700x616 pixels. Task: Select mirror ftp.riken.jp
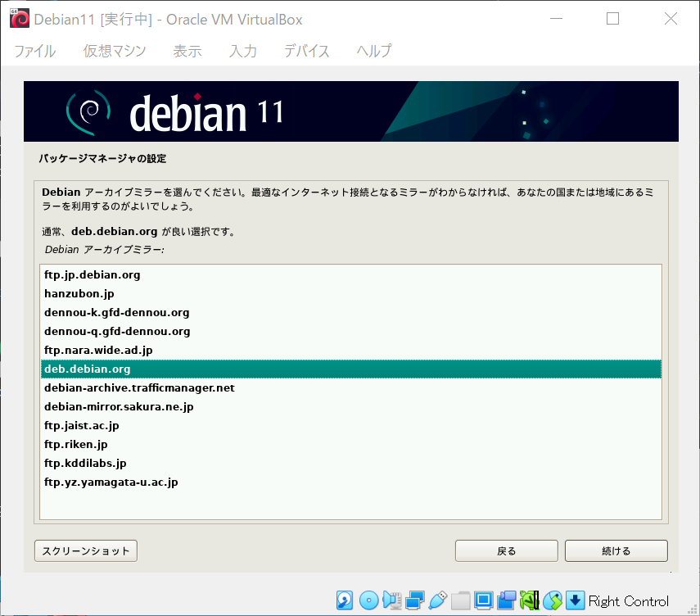click(x=351, y=444)
